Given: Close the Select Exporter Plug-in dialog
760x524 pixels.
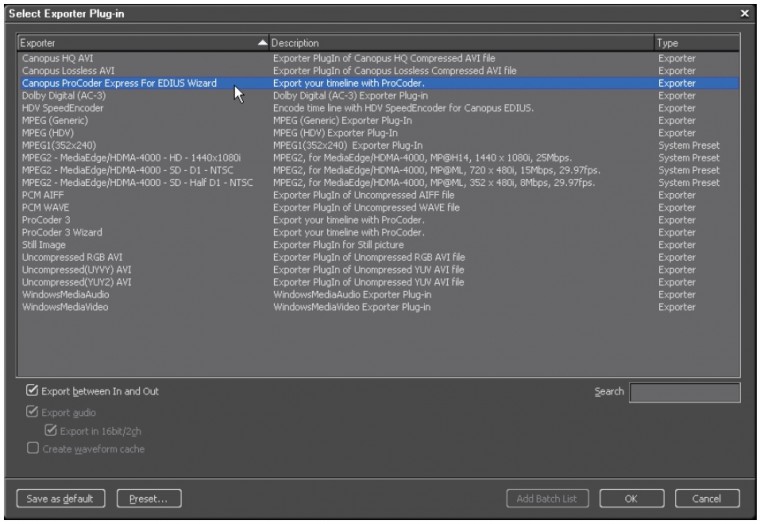Looking at the screenshot, I should [744, 14].
